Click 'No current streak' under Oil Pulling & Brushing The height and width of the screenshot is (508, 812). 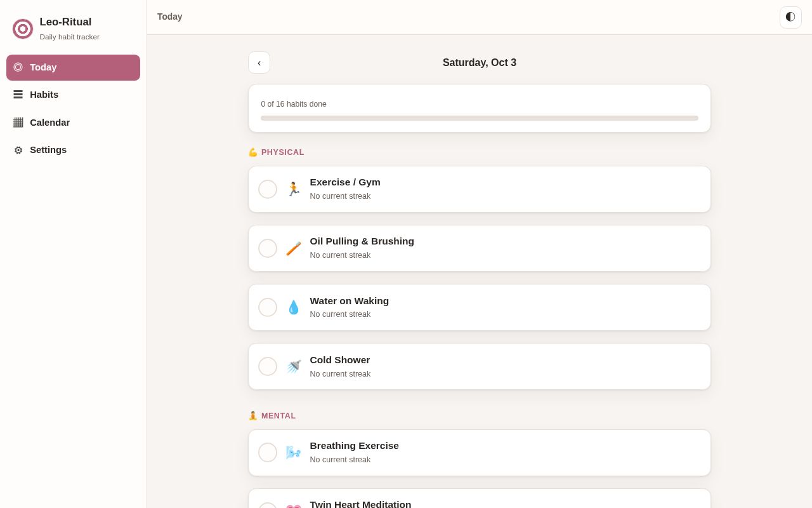point(340,255)
